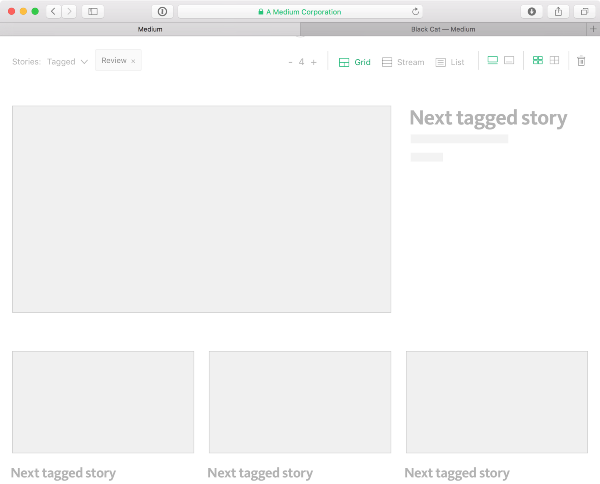The image size is (600, 484).
Task: Select the green four-tile layout icon
Action: tap(538, 60)
